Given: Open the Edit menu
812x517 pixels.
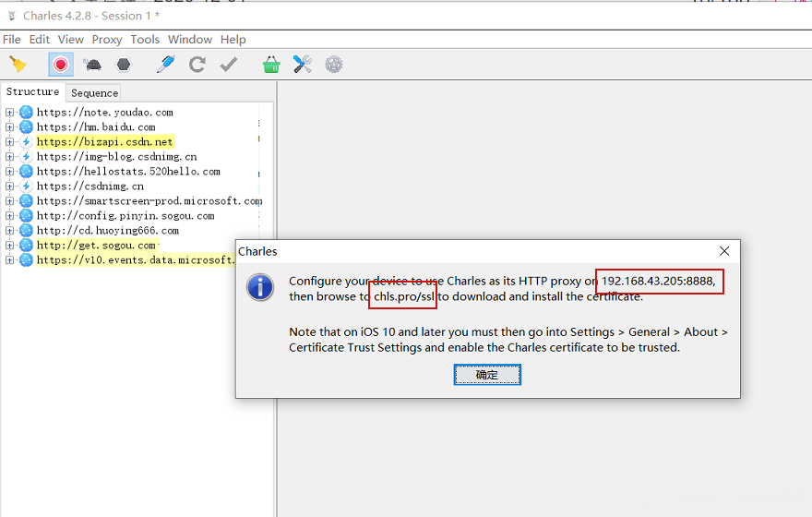Looking at the screenshot, I should tap(40, 40).
